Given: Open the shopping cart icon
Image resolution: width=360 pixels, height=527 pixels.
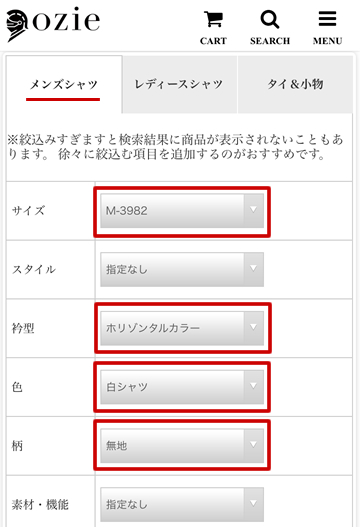Looking at the screenshot, I should click(213, 19).
